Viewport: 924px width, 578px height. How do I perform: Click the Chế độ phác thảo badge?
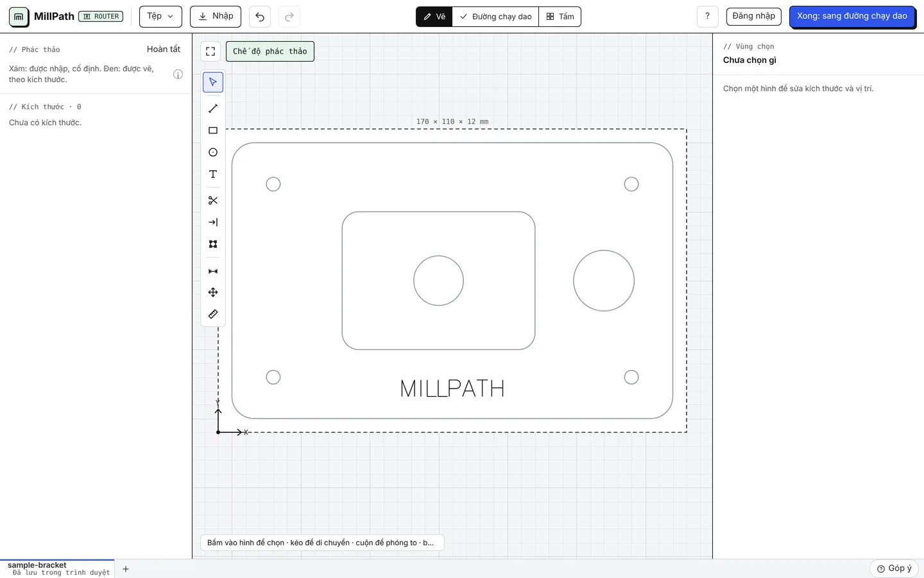(x=270, y=51)
